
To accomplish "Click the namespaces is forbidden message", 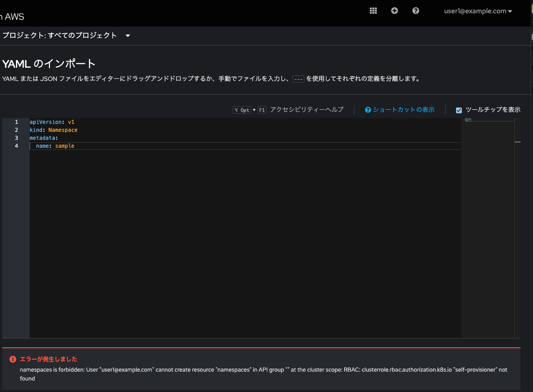I will pyautogui.click(x=264, y=374).
